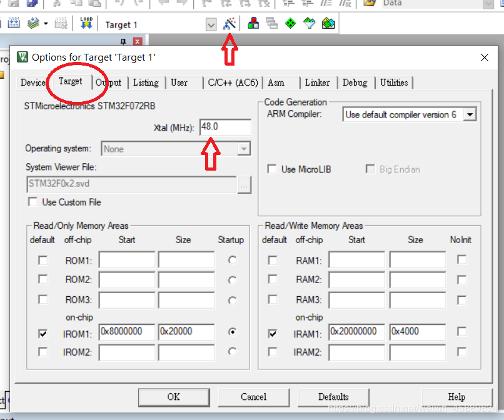Click the Batch Build stacked-layers icon
This screenshot has height=420, width=504.
coord(33,23)
